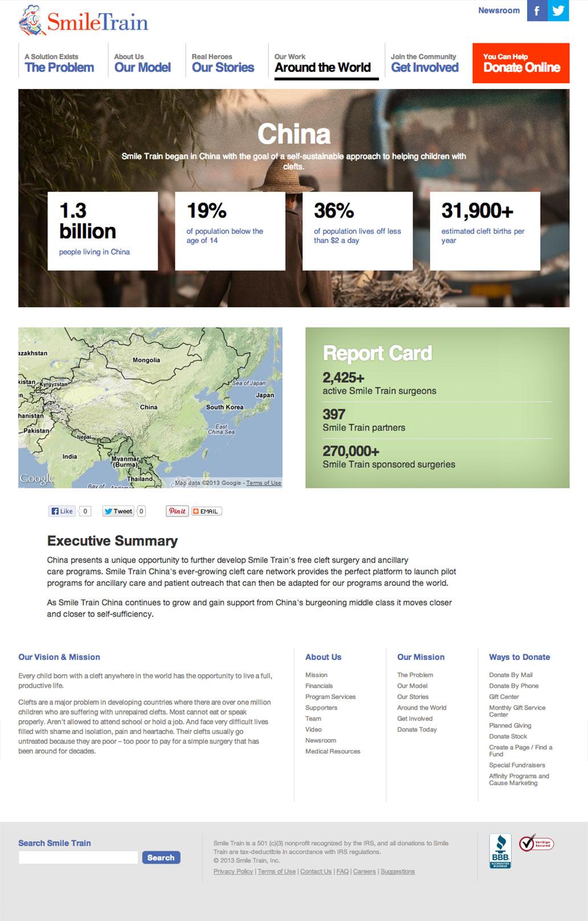The width and height of the screenshot is (588, 921).
Task: Open the Donate Stock link
Action: (x=508, y=736)
